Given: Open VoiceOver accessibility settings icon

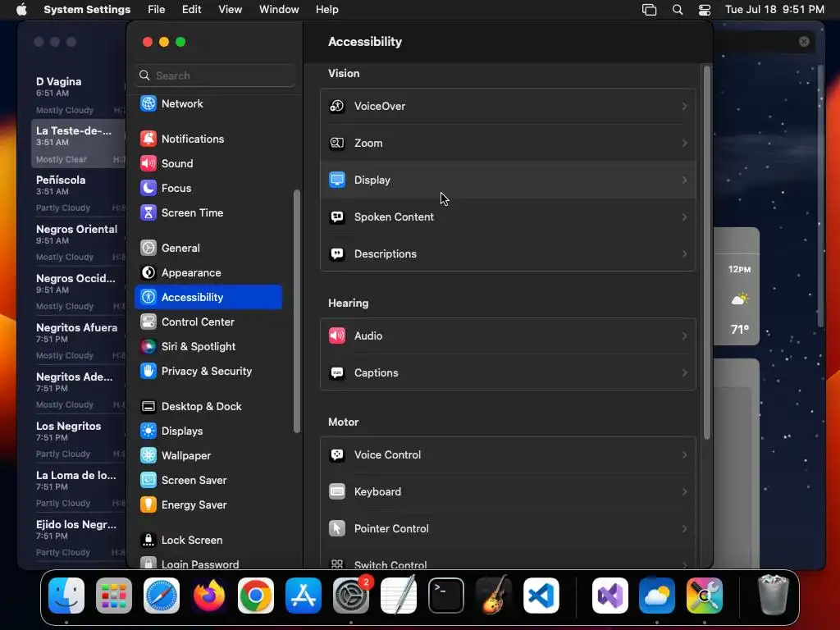Looking at the screenshot, I should (337, 106).
